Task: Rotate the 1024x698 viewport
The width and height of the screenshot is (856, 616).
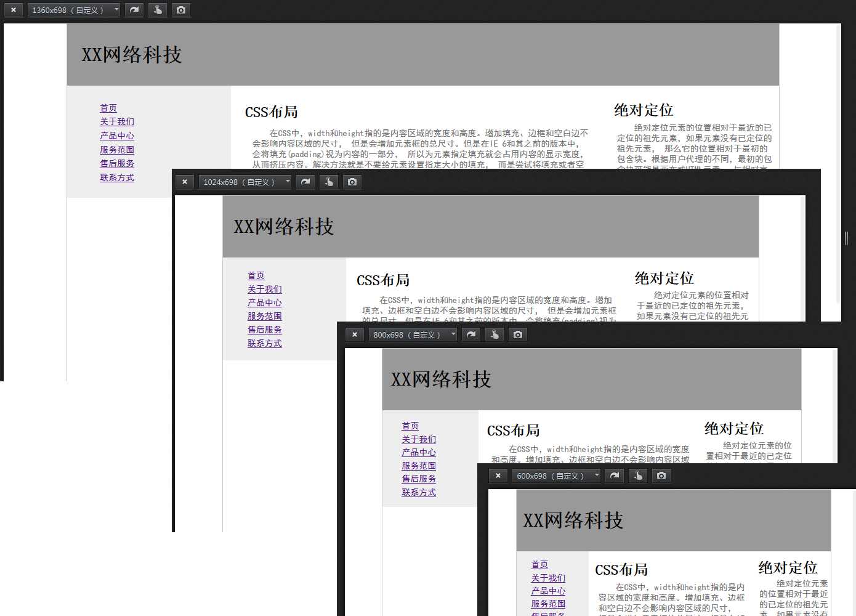Action: pyautogui.click(x=305, y=182)
